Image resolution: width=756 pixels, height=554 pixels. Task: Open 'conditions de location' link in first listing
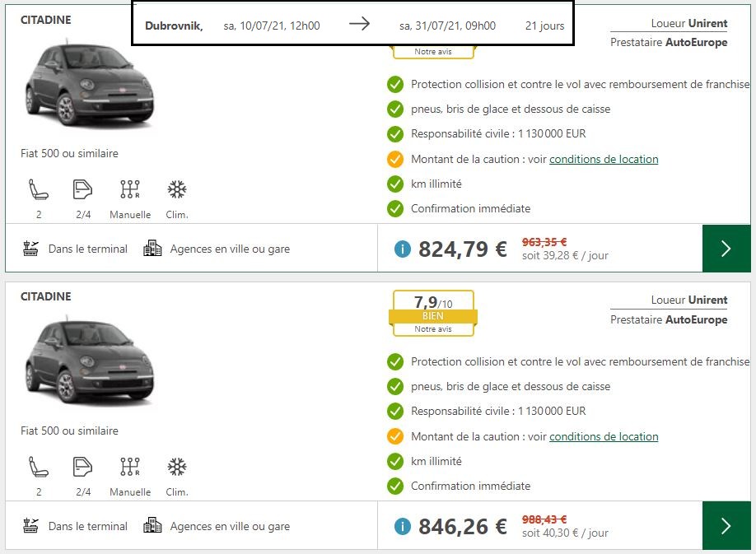point(604,159)
